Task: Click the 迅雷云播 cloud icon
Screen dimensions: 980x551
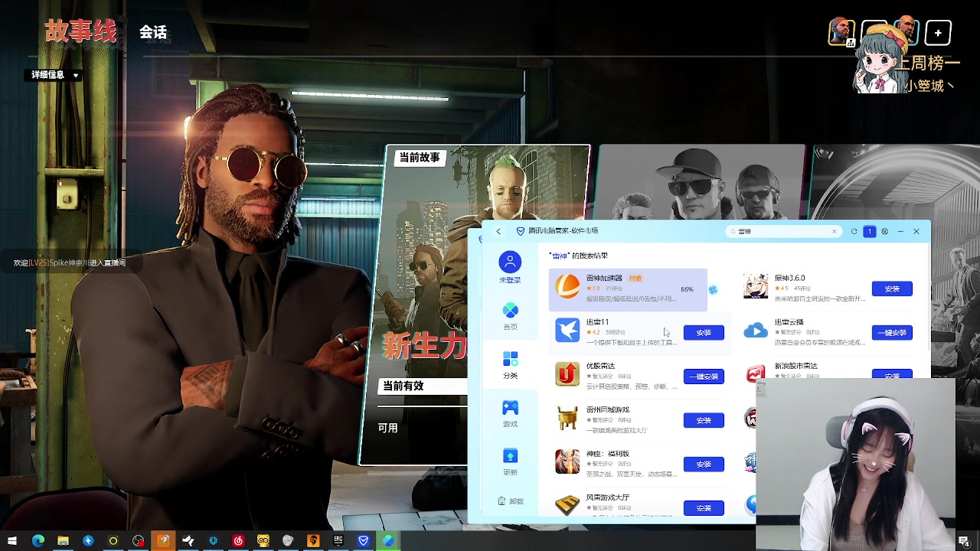Action: click(x=756, y=330)
